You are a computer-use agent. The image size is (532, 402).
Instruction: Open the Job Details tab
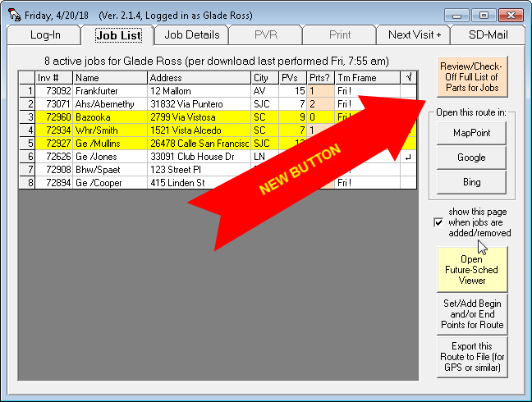point(192,35)
